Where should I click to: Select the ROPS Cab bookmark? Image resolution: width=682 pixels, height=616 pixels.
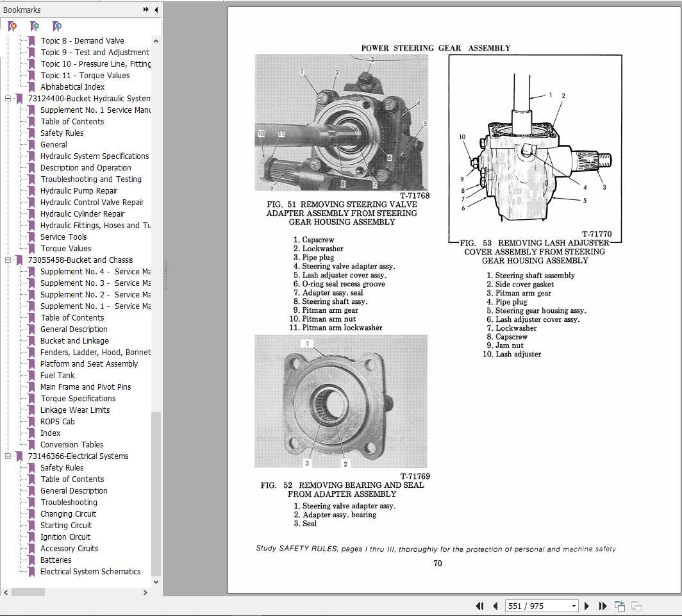(58, 422)
